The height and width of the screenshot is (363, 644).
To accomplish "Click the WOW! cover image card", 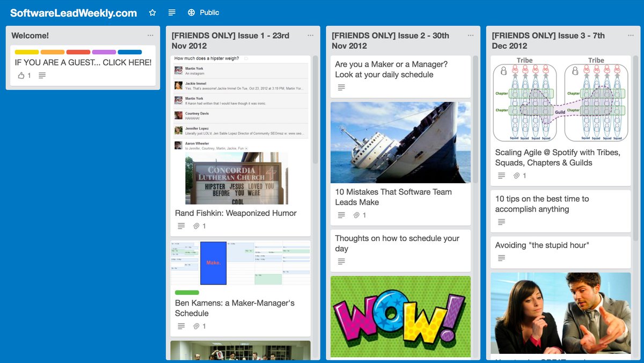I will [400, 316].
